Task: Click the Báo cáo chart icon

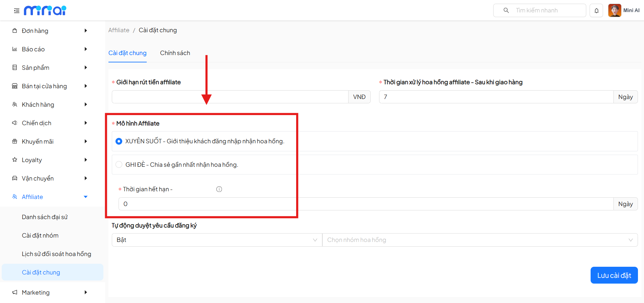Action: coord(15,49)
